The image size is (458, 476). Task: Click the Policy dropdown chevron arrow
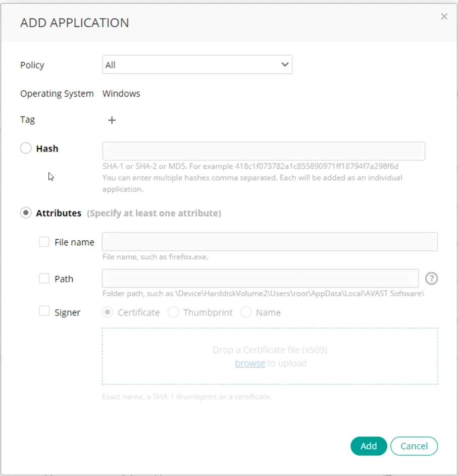pos(285,65)
